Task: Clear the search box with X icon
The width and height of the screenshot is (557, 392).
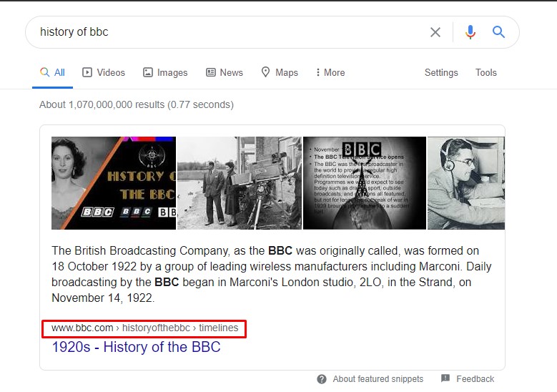Action: pyautogui.click(x=435, y=32)
